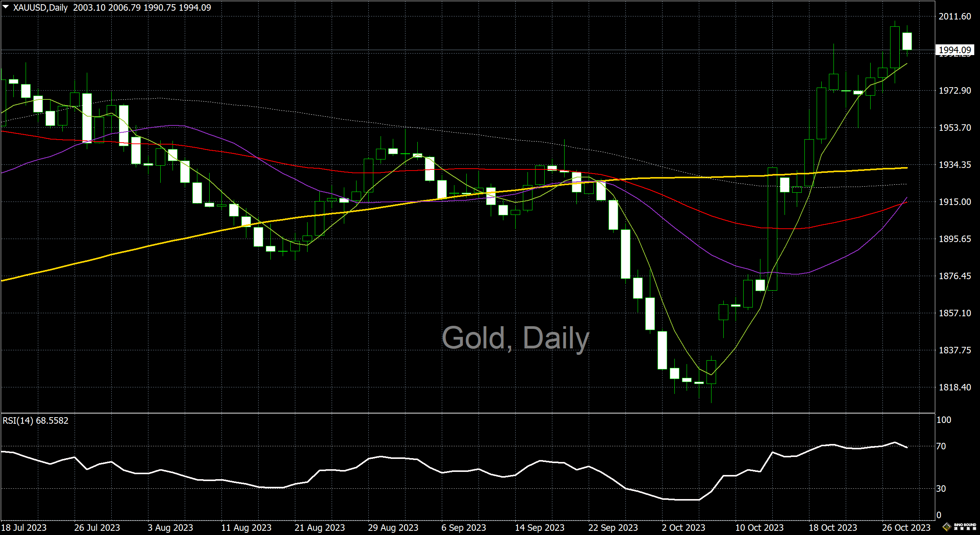Click the 14 Sep 2023 date label
The height and width of the screenshot is (535, 980).
539,528
